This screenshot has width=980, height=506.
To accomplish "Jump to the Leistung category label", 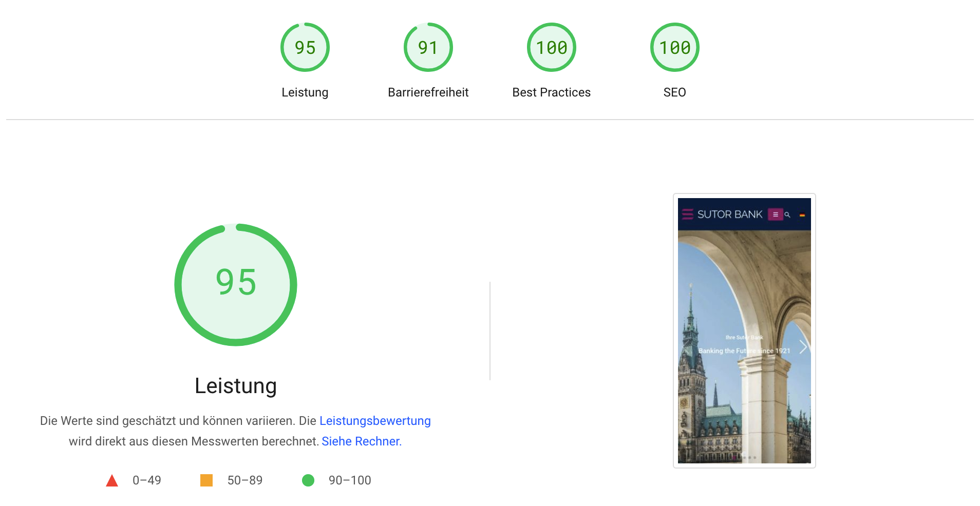I will pyautogui.click(x=305, y=92).
